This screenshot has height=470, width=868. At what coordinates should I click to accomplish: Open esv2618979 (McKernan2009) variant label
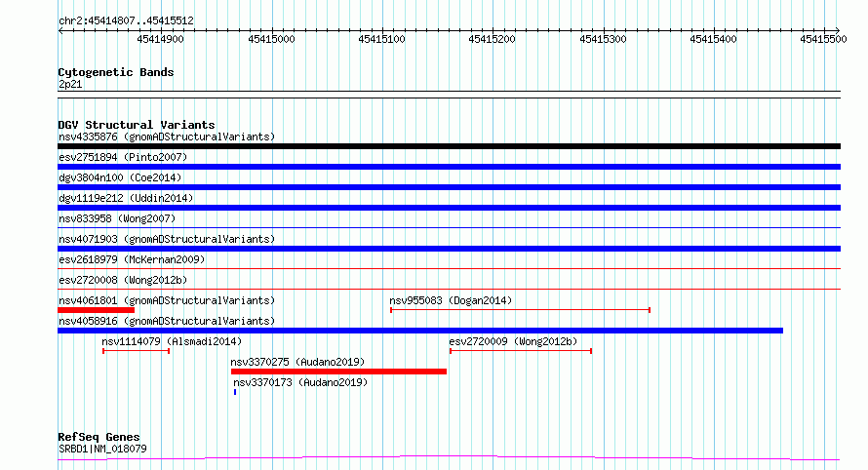[x=132, y=259]
